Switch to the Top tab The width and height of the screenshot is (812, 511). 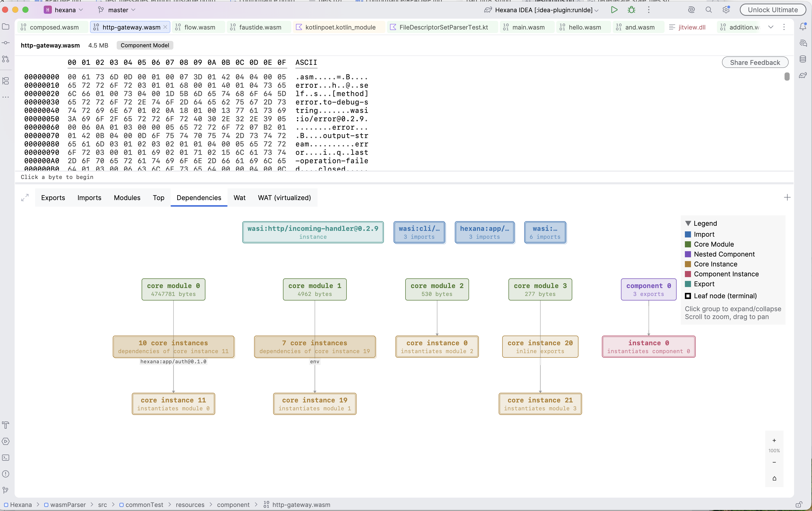(158, 198)
